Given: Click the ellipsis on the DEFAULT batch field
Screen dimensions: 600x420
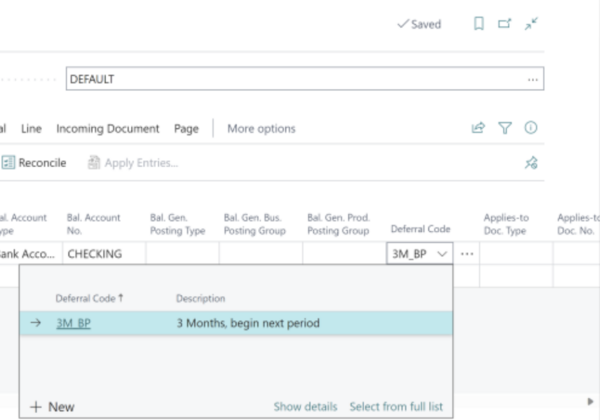Looking at the screenshot, I should (x=533, y=80).
